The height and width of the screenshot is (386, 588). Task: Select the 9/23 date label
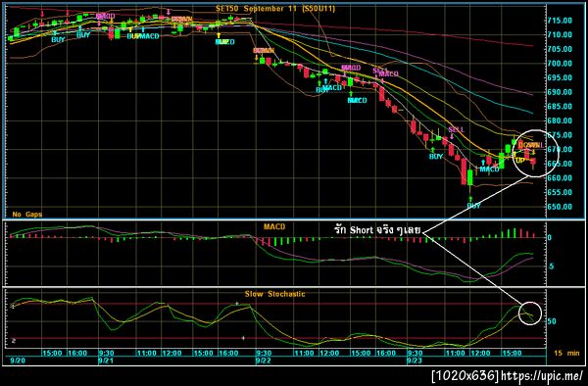pyautogui.click(x=415, y=361)
